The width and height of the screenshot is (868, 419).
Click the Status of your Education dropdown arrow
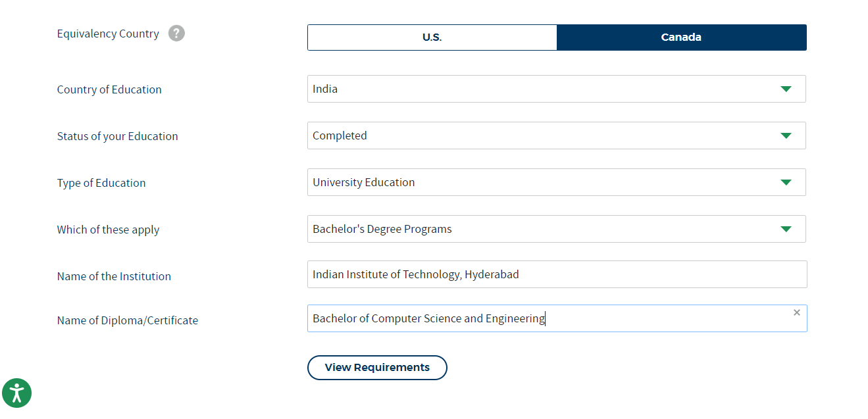[786, 136]
